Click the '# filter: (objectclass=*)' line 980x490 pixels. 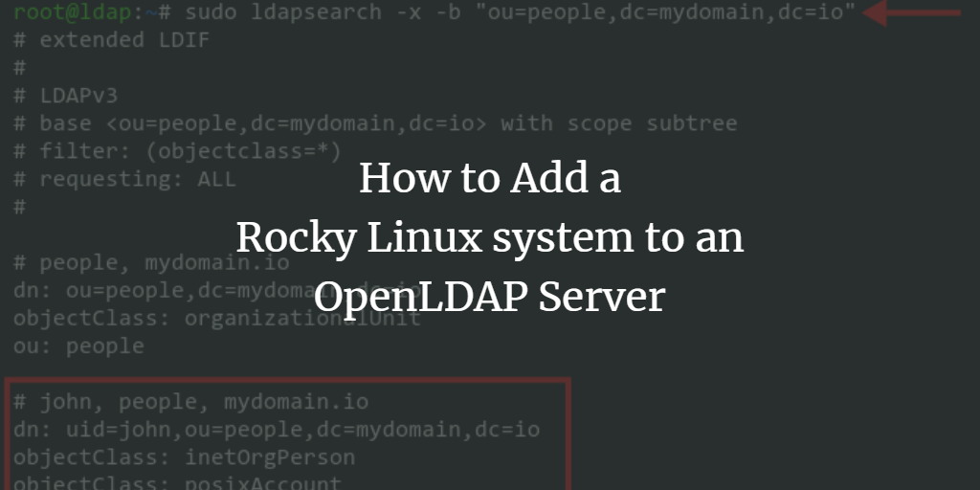pos(177,151)
